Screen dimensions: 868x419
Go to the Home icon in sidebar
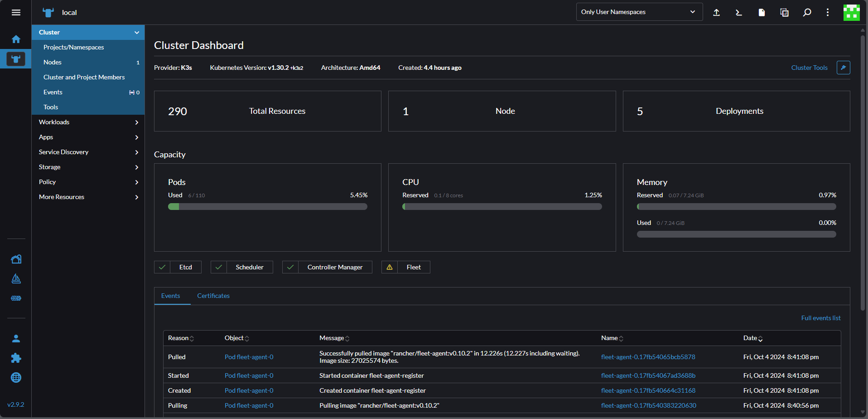[16, 39]
